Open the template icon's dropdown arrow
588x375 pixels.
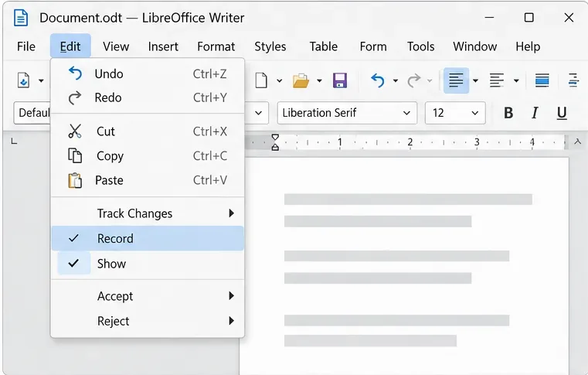point(41,80)
